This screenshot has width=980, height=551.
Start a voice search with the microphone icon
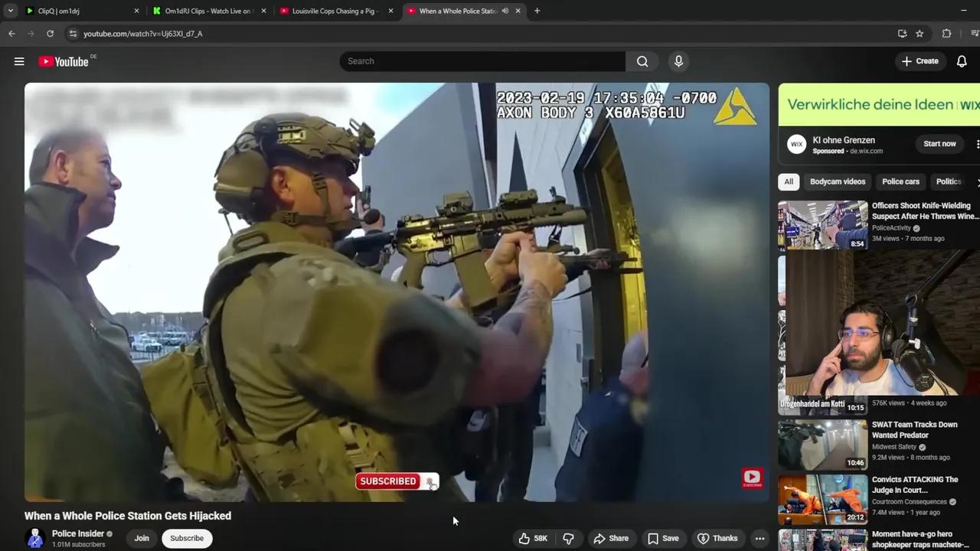[x=678, y=61]
